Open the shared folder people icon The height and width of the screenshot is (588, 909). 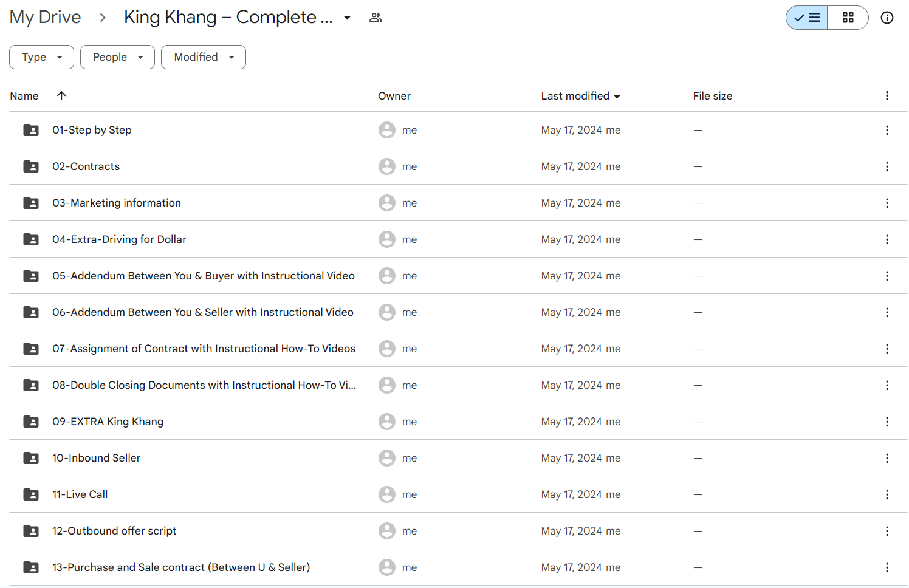(376, 18)
